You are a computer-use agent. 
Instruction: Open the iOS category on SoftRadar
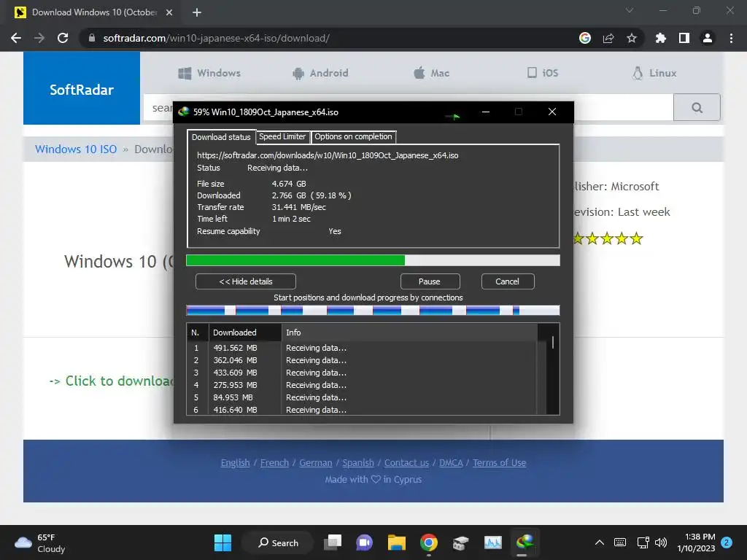(543, 73)
